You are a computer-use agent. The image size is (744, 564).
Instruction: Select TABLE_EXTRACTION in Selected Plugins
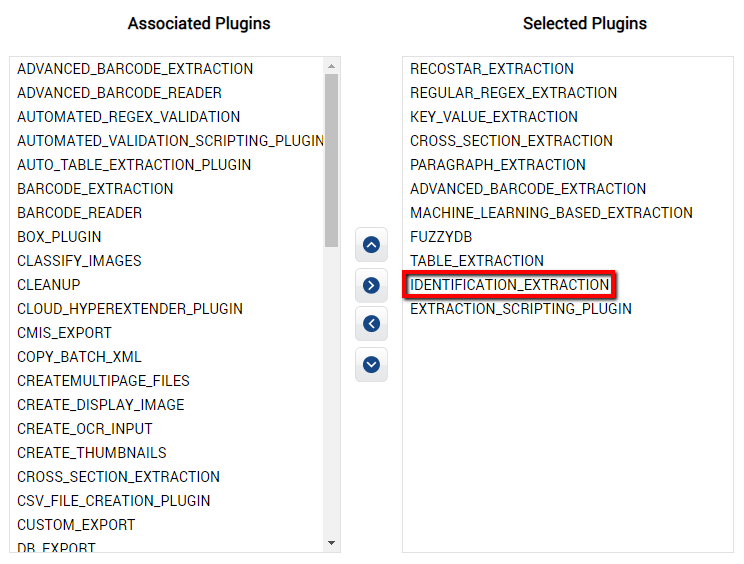coord(476,260)
